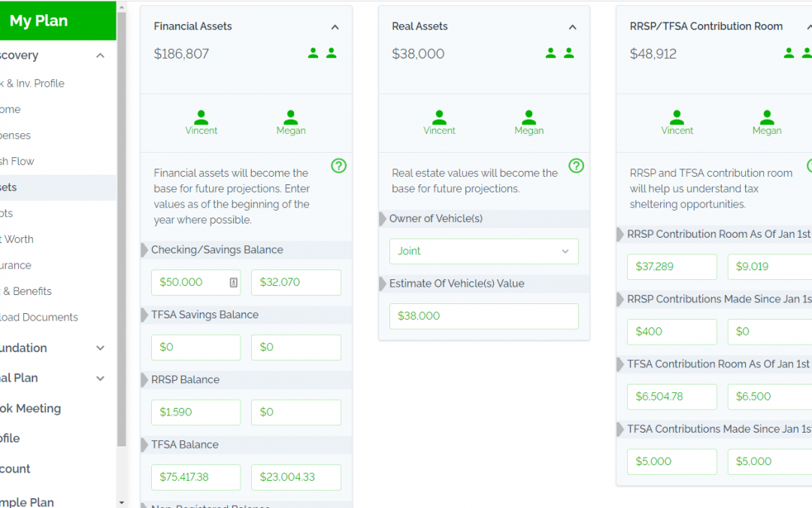Edit the $6,504.78 TFSA contribution room field
Screen dimensions: 812x508
671,397
